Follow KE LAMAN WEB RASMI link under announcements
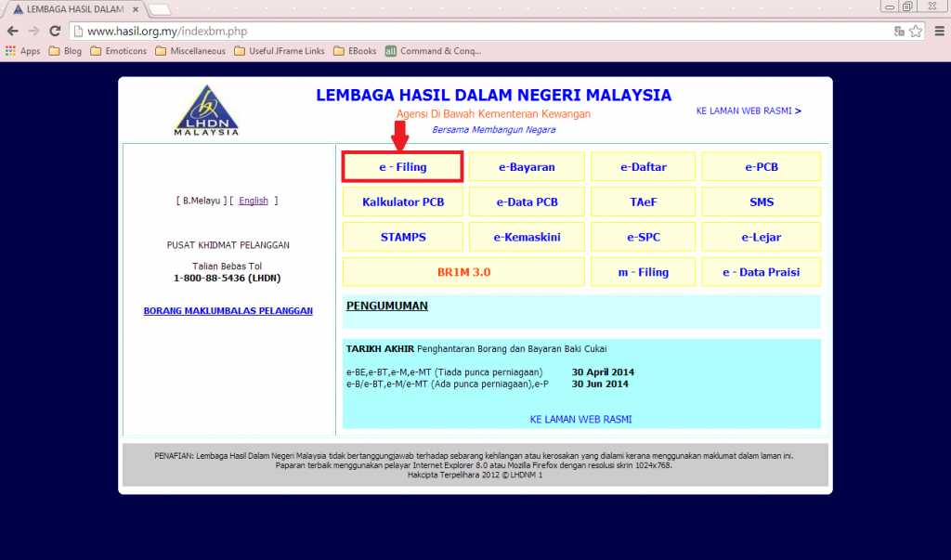The width and height of the screenshot is (951, 560). coord(580,419)
